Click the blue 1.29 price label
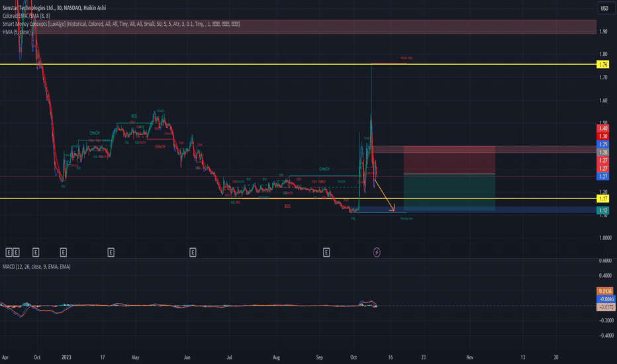 coord(603,144)
